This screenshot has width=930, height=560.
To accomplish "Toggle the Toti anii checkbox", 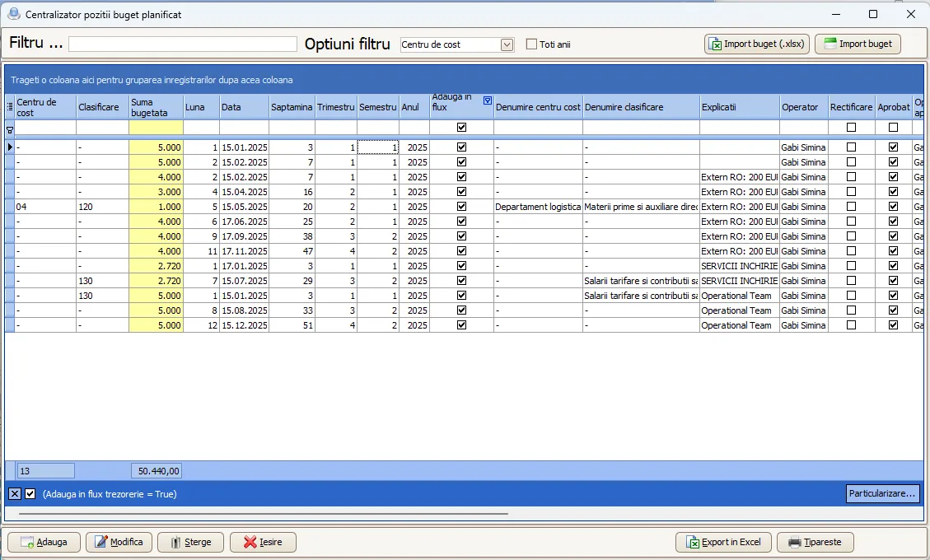I will click(x=531, y=44).
